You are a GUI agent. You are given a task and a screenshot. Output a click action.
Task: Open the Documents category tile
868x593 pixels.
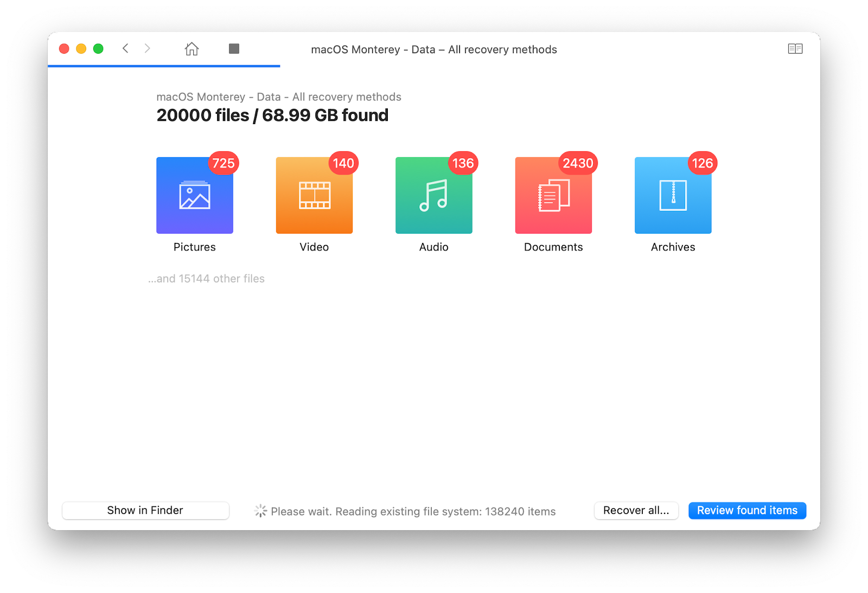[553, 195]
